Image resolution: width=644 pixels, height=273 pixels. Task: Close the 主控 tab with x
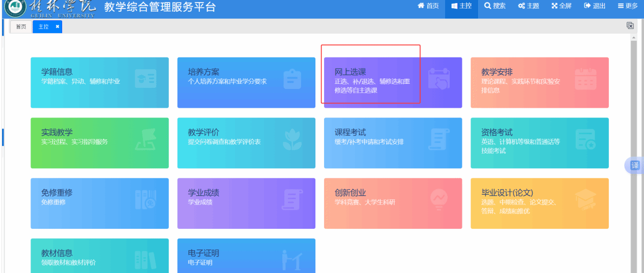(57, 26)
